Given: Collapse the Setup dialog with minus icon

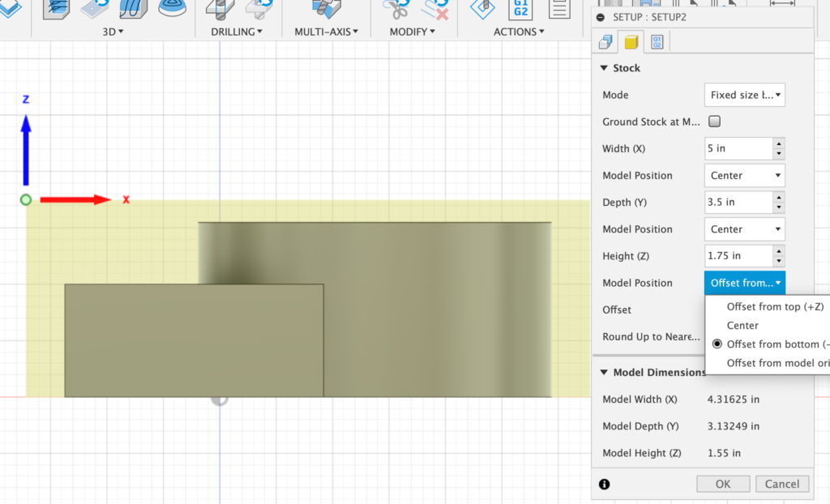Looking at the screenshot, I should 601,17.
